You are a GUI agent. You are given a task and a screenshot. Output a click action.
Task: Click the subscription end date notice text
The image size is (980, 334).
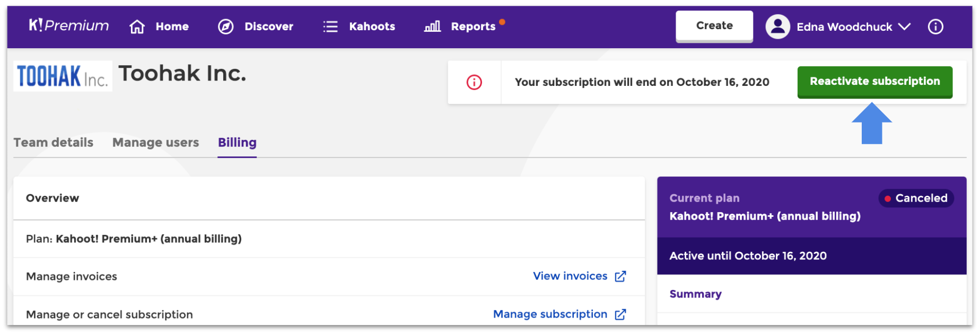pyautogui.click(x=642, y=82)
